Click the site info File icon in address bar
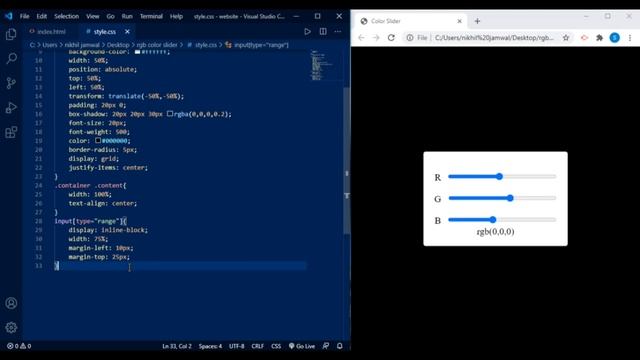This screenshot has width=640, height=360. [416, 38]
